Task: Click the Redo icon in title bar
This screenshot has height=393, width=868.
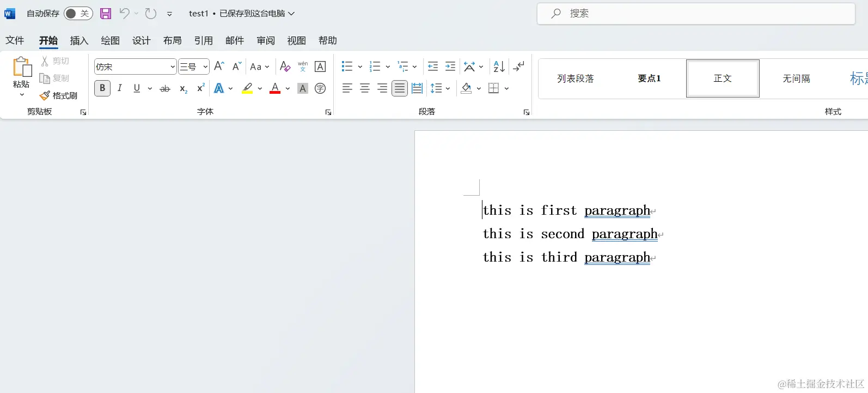Action: pos(151,14)
